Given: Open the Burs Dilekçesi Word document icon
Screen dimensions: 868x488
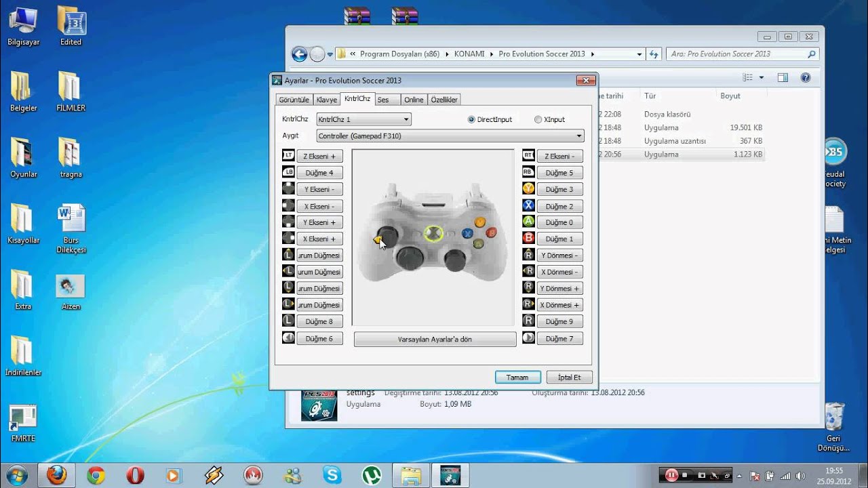Looking at the screenshot, I should pos(71,229).
